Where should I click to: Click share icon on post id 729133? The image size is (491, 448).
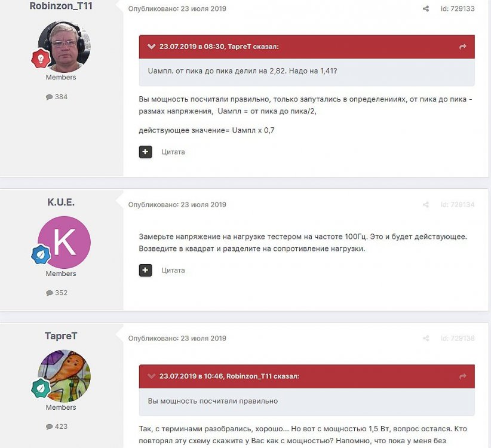pyautogui.click(x=425, y=9)
